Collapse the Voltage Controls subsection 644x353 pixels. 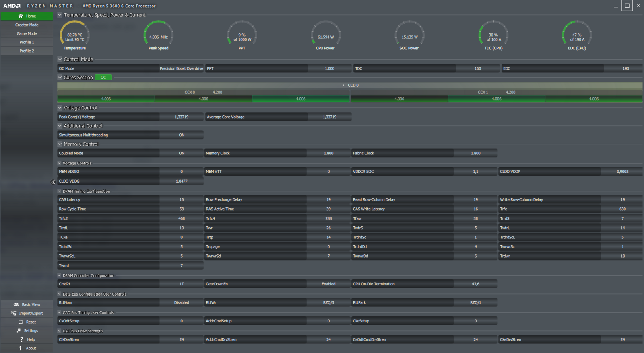(60, 163)
